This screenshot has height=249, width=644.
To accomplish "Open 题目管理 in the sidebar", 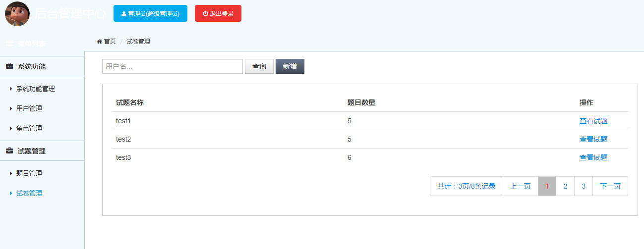I will pyautogui.click(x=29, y=173).
